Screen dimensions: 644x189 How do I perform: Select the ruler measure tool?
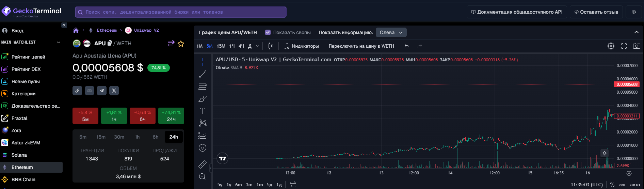click(203, 164)
